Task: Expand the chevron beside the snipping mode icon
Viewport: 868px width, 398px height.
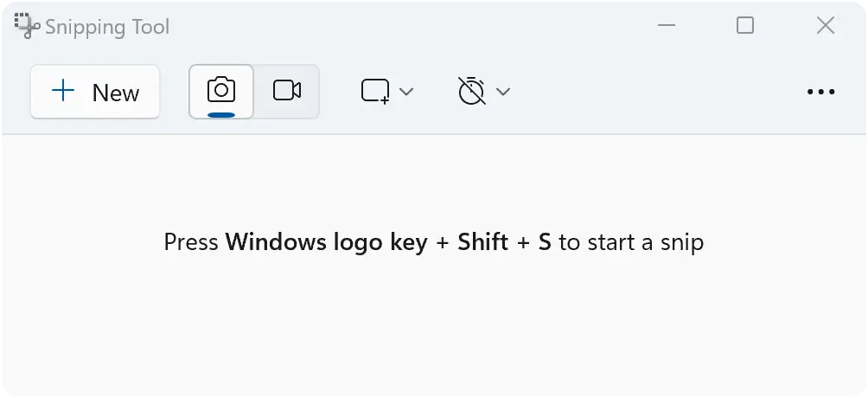Action: coord(406,92)
